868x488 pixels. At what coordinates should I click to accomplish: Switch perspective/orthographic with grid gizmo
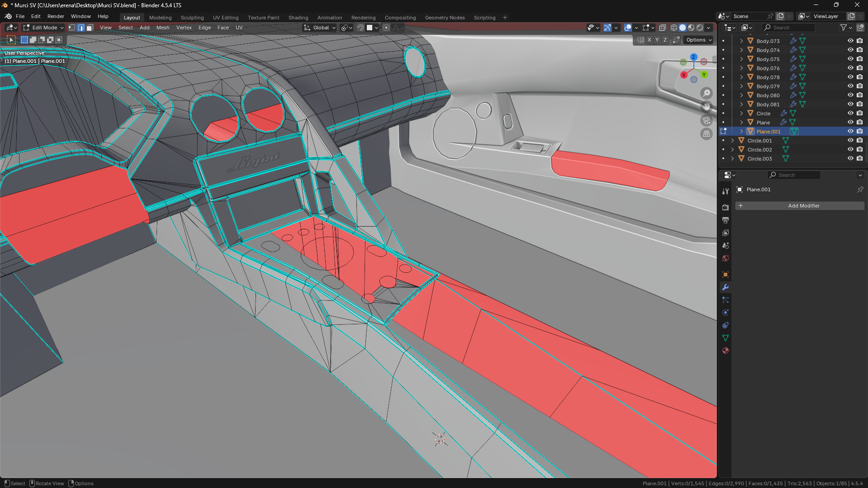pos(707,134)
